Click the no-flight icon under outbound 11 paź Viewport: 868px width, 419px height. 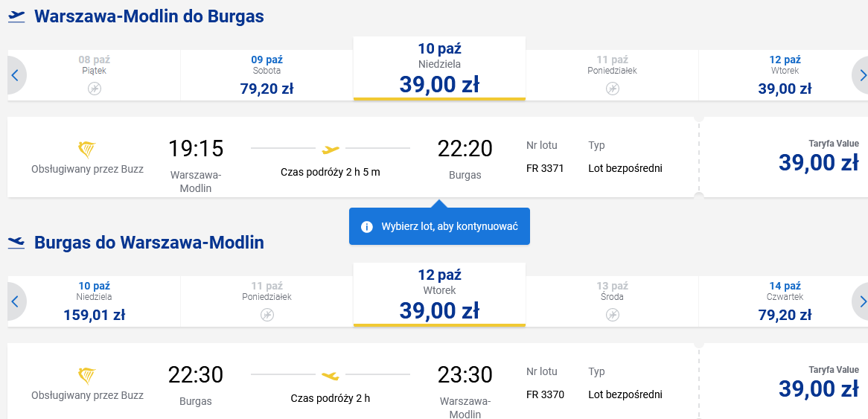point(612,89)
